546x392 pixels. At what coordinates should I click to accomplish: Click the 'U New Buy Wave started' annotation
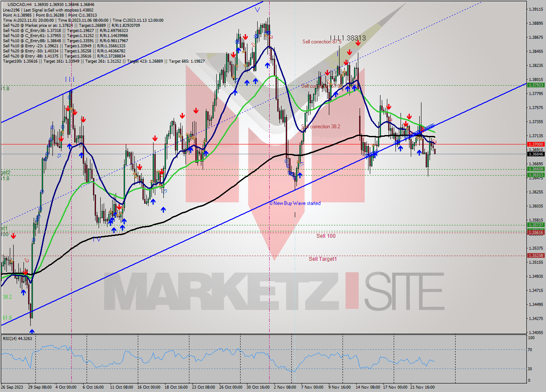click(295, 203)
